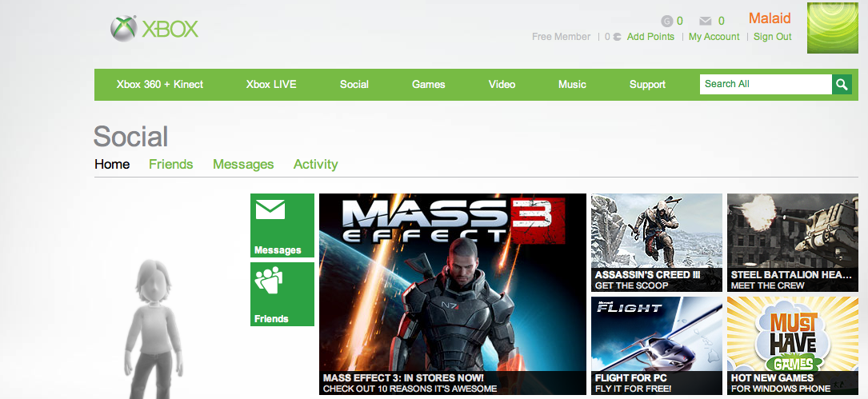Select the Home tab under Social
The height and width of the screenshot is (399, 868).
(112, 164)
